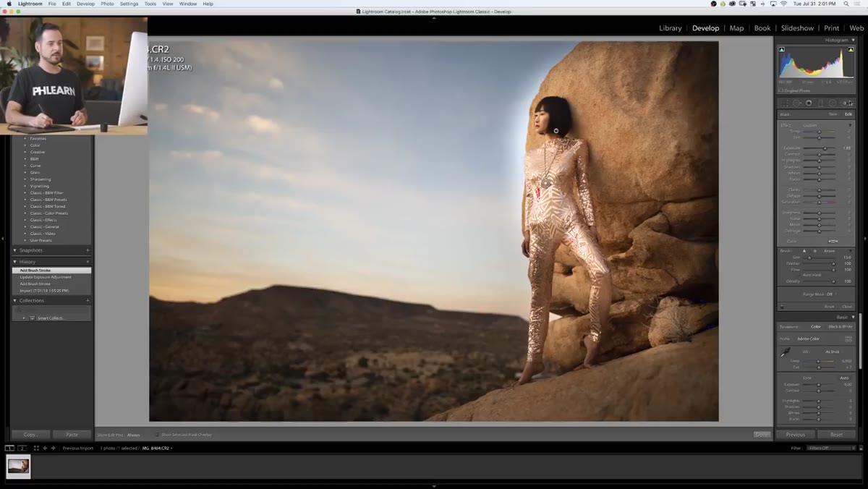The width and height of the screenshot is (868, 489).
Task: Select the Spot Removal tool
Action: click(797, 103)
